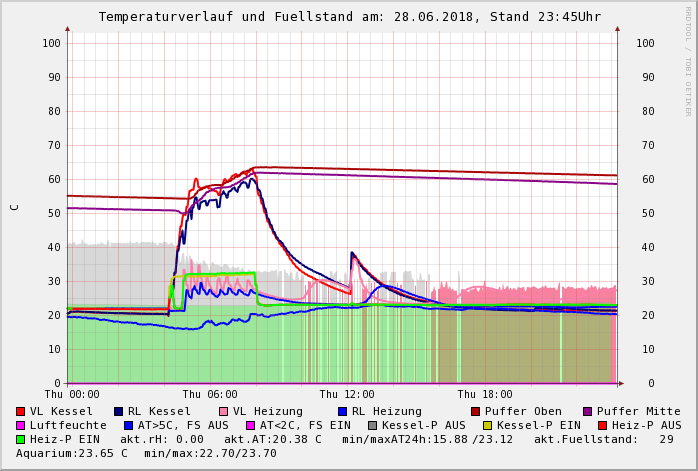The height and width of the screenshot is (471, 698).
Task: Click the Thu 00:00 time axis label
Action: click(72, 395)
